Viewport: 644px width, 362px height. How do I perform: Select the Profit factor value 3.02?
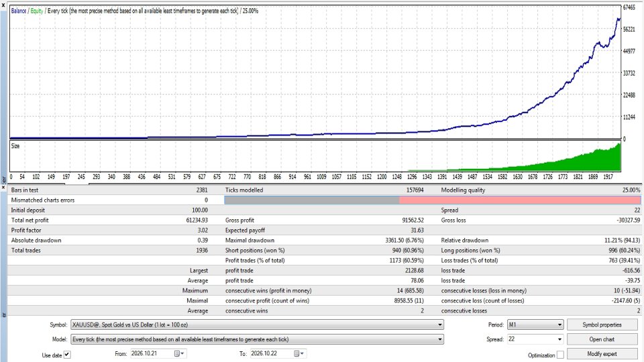coord(203,230)
